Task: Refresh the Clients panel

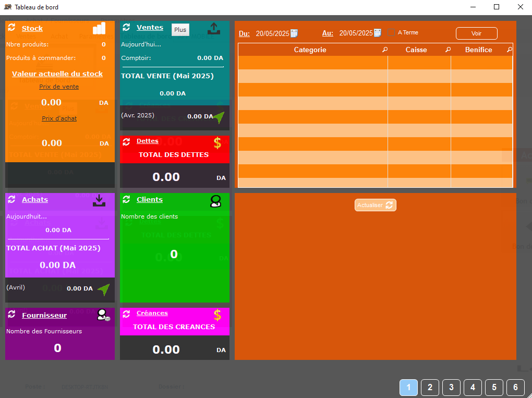Action: click(127, 200)
